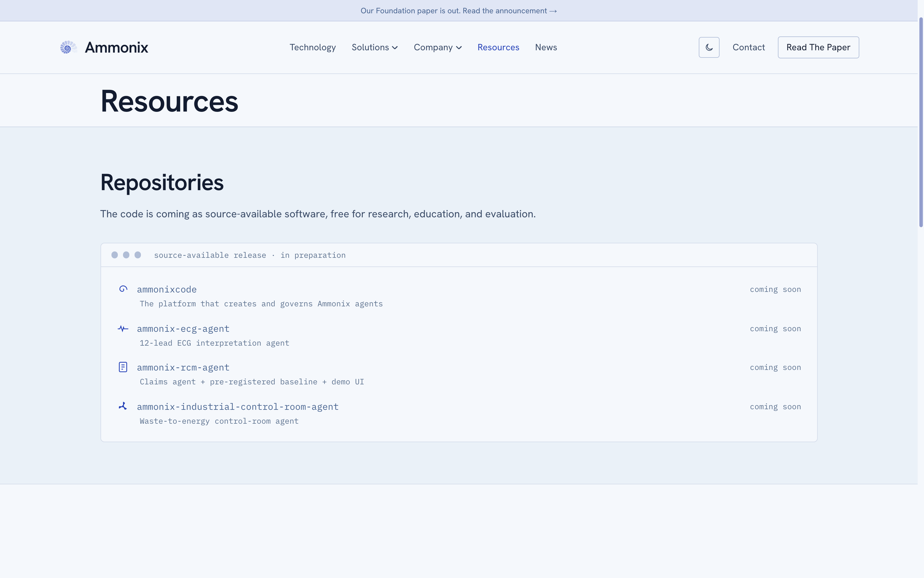Screen dimensions: 924x578
Task: Click coming soon beside industrial-control-room-agent
Action: click(775, 407)
